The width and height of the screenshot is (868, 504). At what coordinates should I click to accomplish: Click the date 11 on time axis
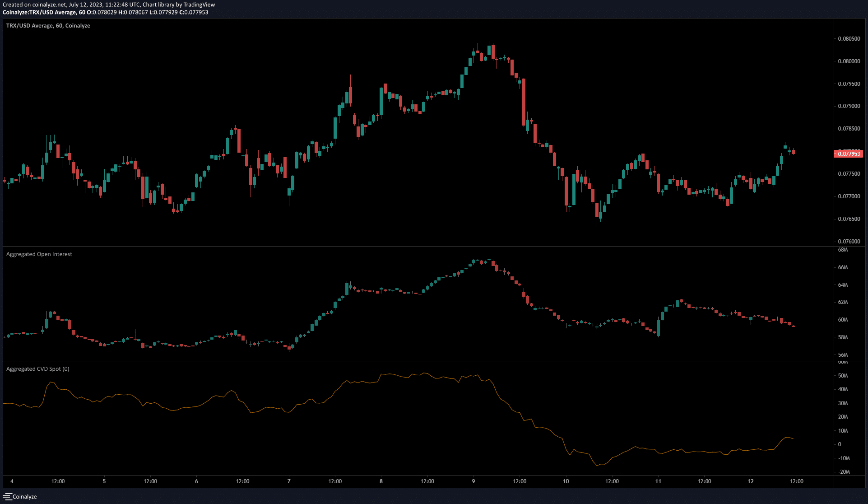[658, 481]
